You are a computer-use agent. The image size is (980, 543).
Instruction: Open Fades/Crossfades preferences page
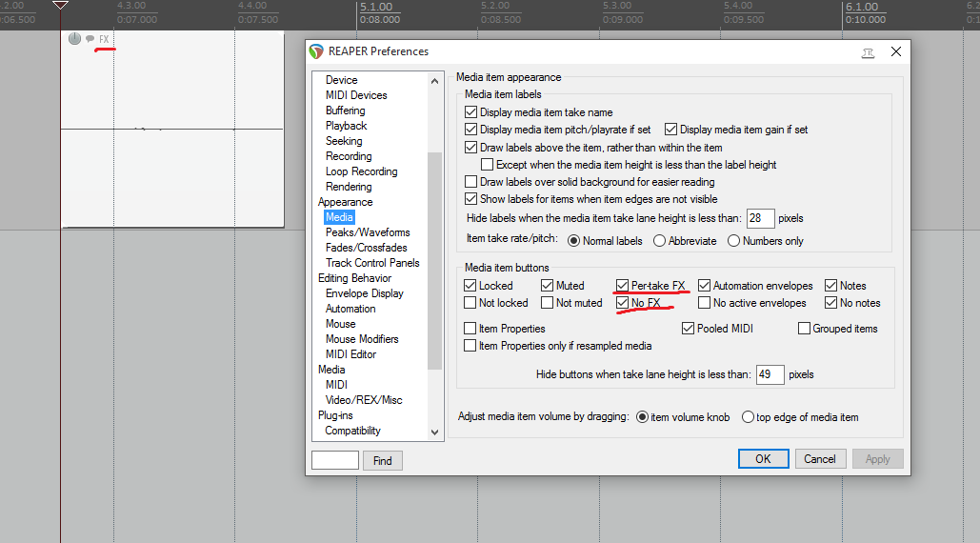(x=367, y=248)
